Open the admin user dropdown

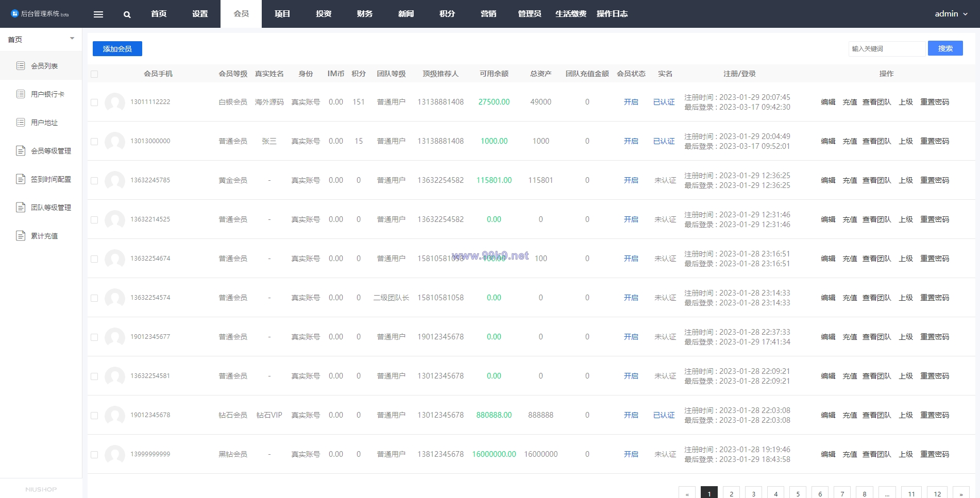951,14
